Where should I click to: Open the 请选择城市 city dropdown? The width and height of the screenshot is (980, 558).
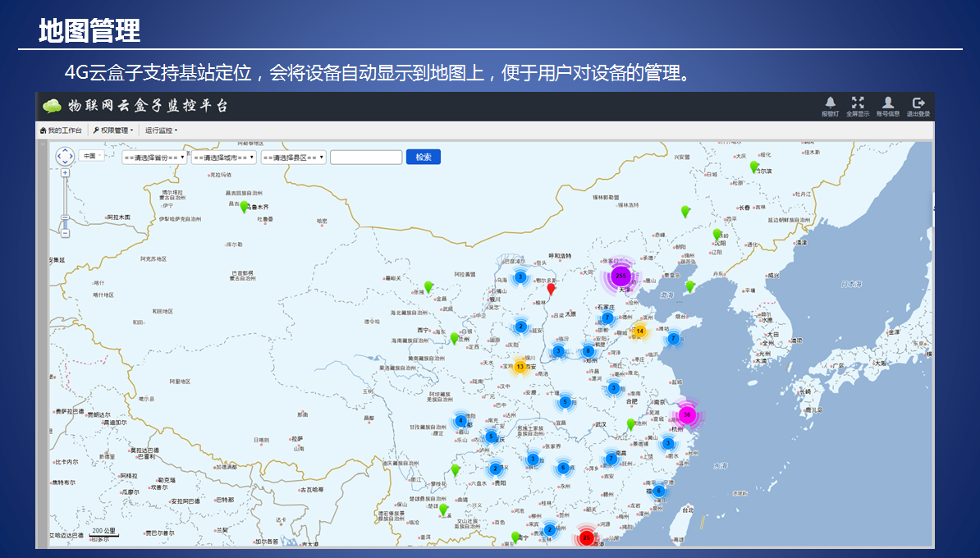(223, 157)
